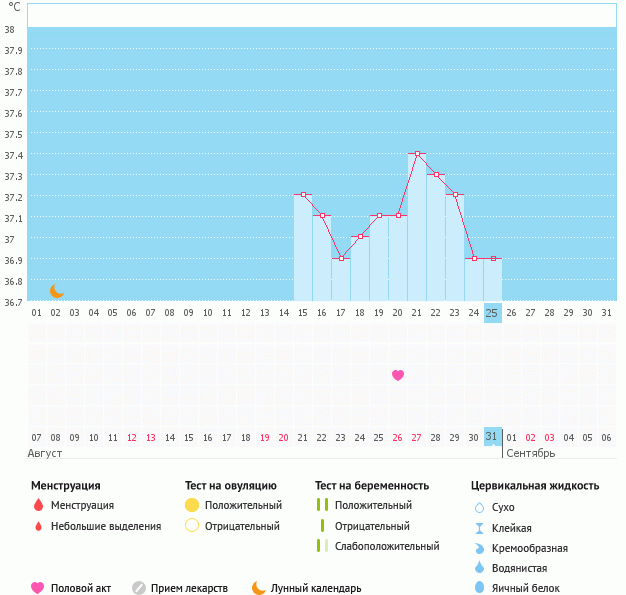
Task: Click the yellow positive ovulation test circle
Action: [192, 506]
